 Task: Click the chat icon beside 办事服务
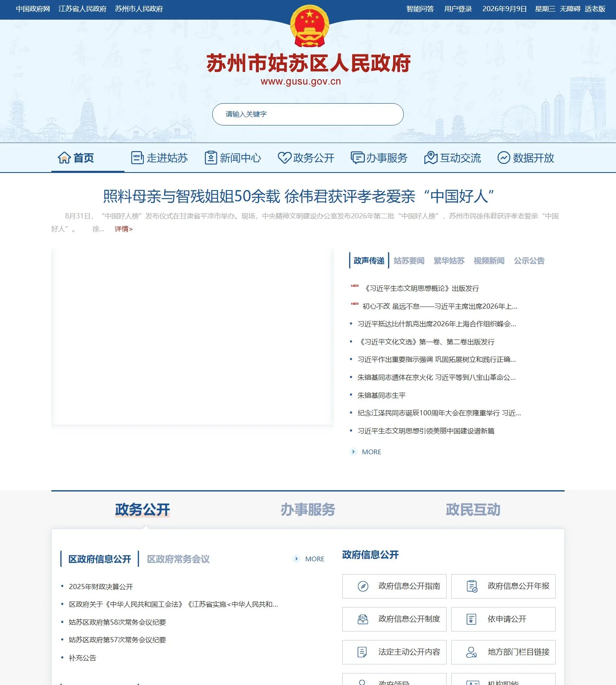click(x=358, y=158)
